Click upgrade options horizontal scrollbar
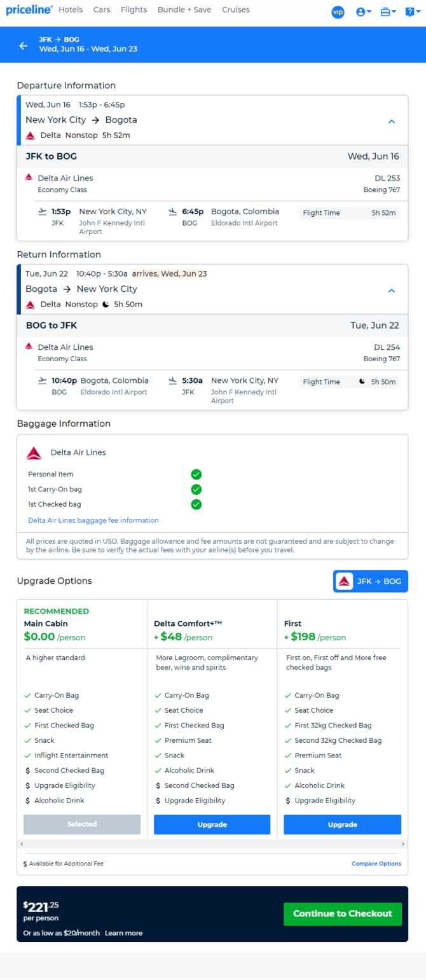 point(212,844)
